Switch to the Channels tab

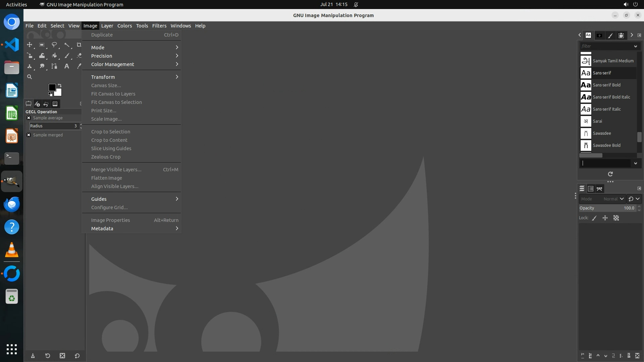pyautogui.click(x=591, y=189)
